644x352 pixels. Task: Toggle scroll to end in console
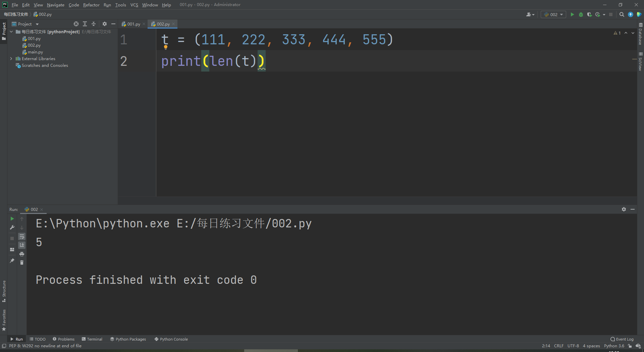point(22,245)
